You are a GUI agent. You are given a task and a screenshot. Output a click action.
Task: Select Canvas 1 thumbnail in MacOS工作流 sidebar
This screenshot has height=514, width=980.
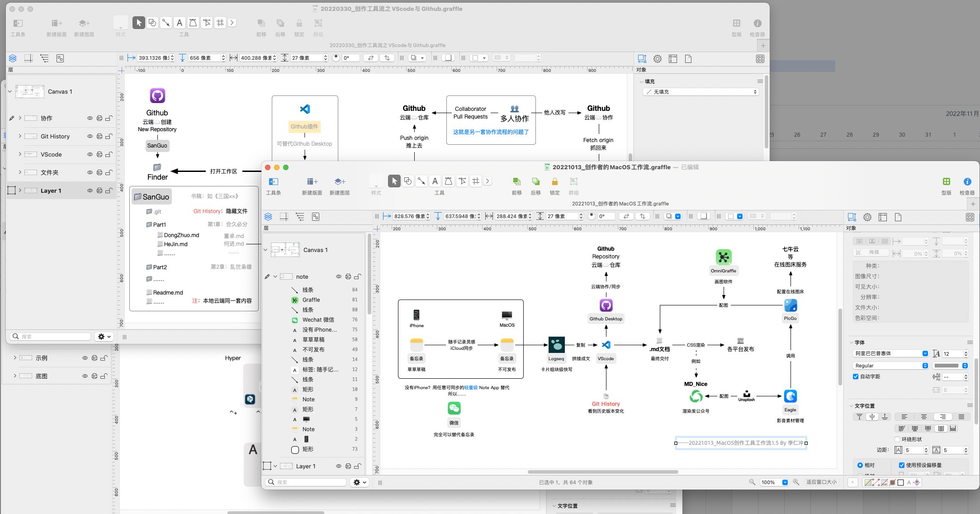tap(285, 250)
